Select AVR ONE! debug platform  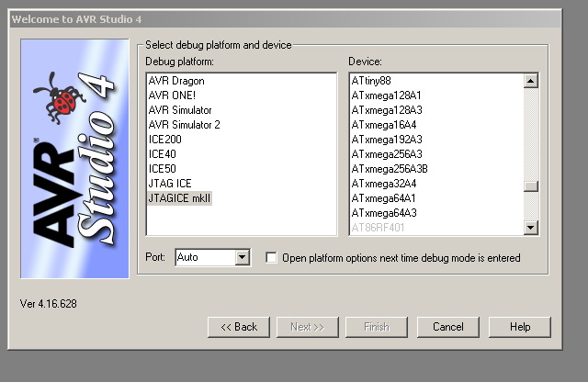pyautogui.click(x=172, y=95)
